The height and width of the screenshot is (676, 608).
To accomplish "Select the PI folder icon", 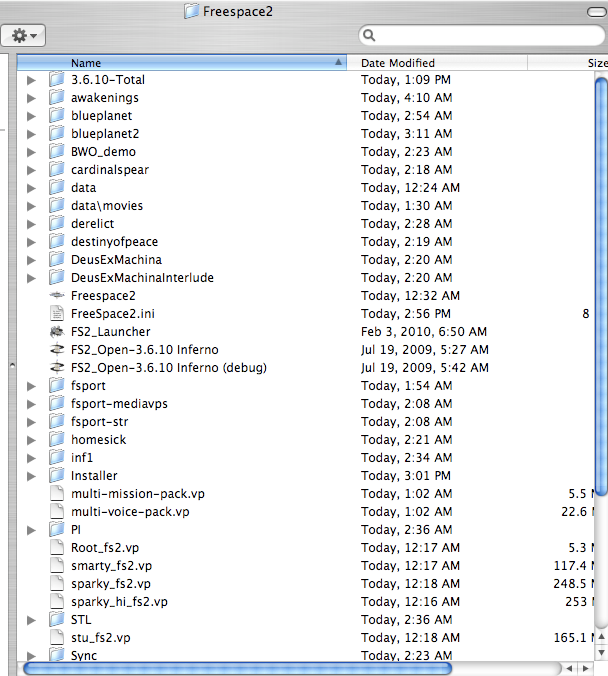I will tap(56, 529).
